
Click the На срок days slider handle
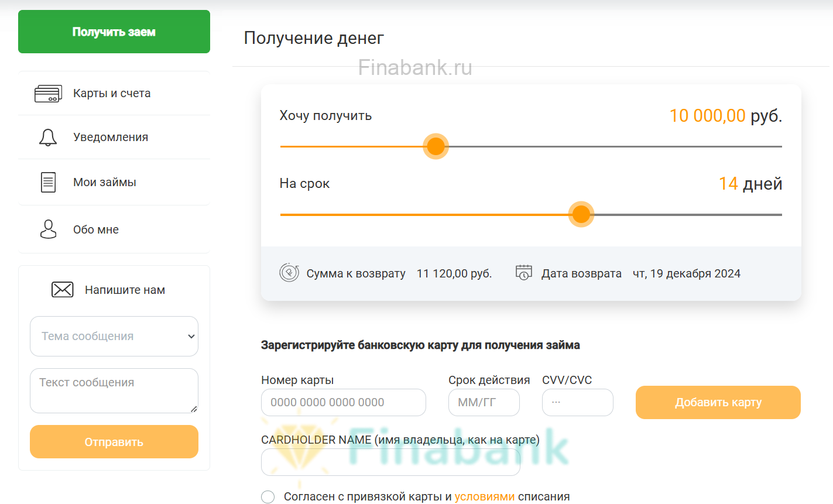[581, 214]
